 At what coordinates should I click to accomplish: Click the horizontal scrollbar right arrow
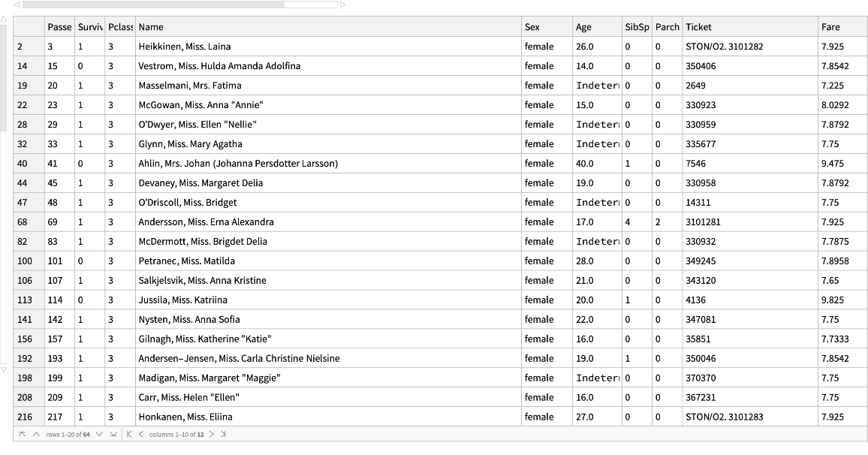click(x=343, y=5)
